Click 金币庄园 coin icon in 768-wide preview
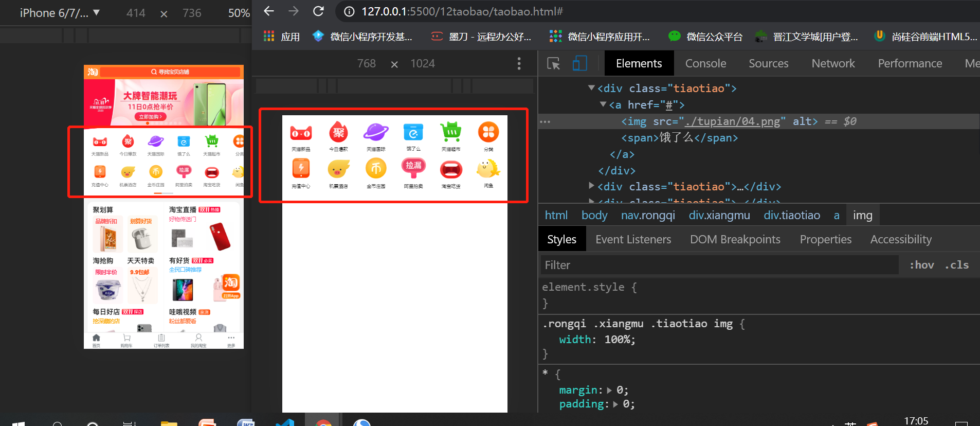Image resolution: width=980 pixels, height=426 pixels. (376, 169)
